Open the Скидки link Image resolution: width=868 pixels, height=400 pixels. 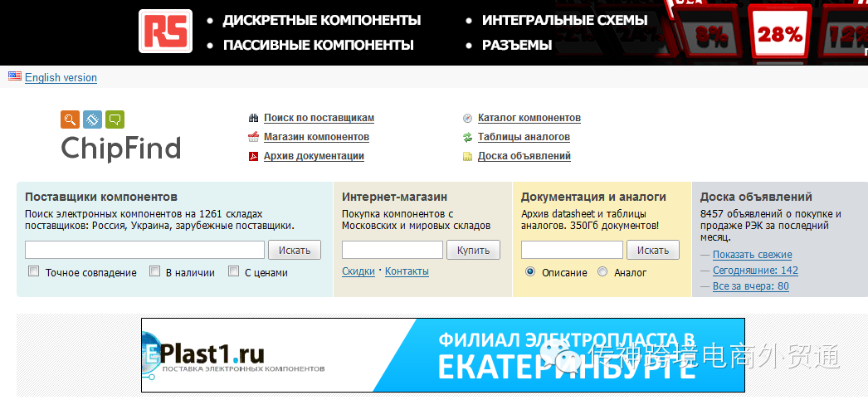pos(358,271)
